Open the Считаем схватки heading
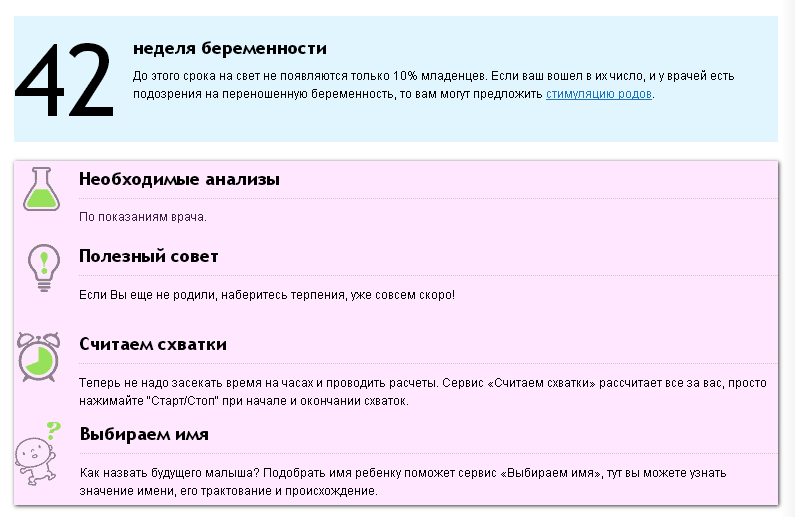Viewport: 795px width, 517px height. [x=153, y=345]
